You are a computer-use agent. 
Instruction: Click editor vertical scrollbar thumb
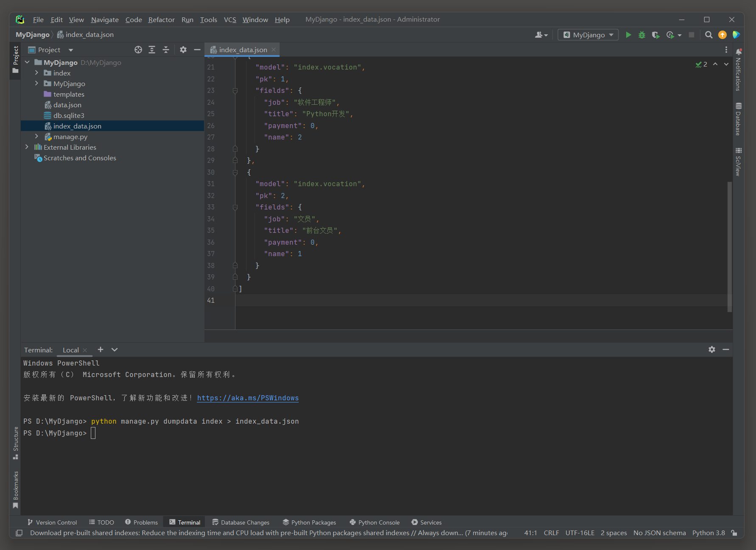(x=729, y=247)
